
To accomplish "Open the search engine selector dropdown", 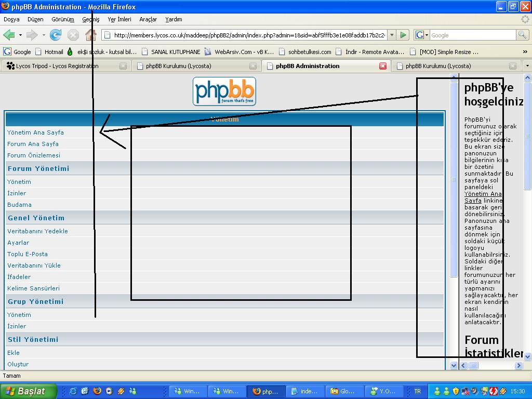I will coord(427,35).
